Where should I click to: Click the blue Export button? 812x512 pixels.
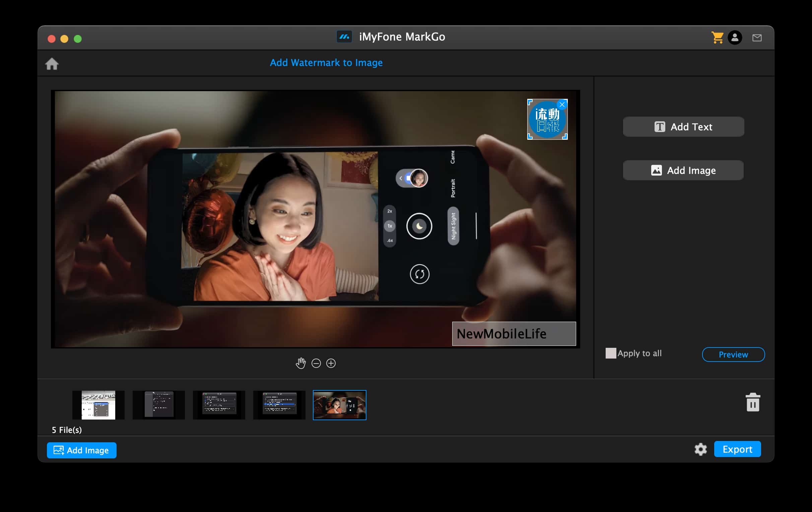click(737, 449)
